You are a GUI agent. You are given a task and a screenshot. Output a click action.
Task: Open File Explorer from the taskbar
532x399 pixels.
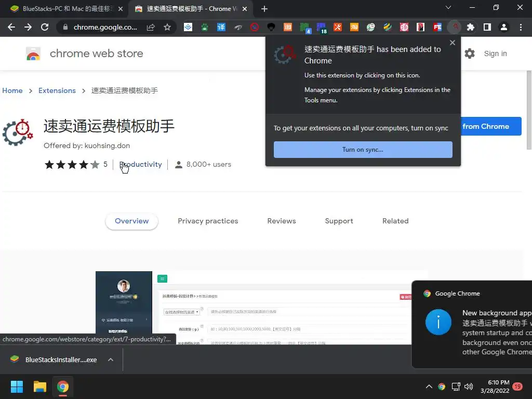[39, 387]
